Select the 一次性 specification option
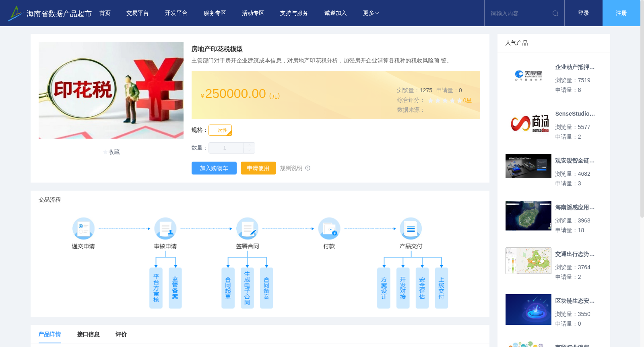644x347 pixels. tap(220, 130)
